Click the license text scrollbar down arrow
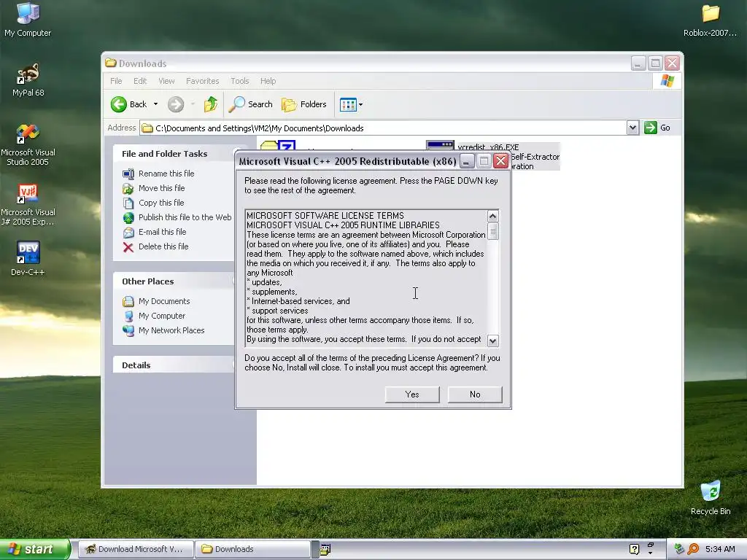 tap(493, 341)
